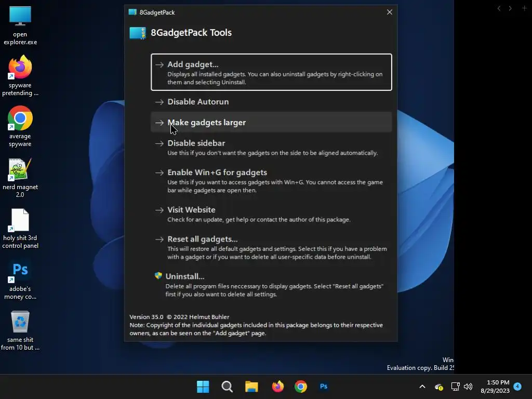Click Reset all gadgets option
The image size is (532, 399).
point(271,247)
